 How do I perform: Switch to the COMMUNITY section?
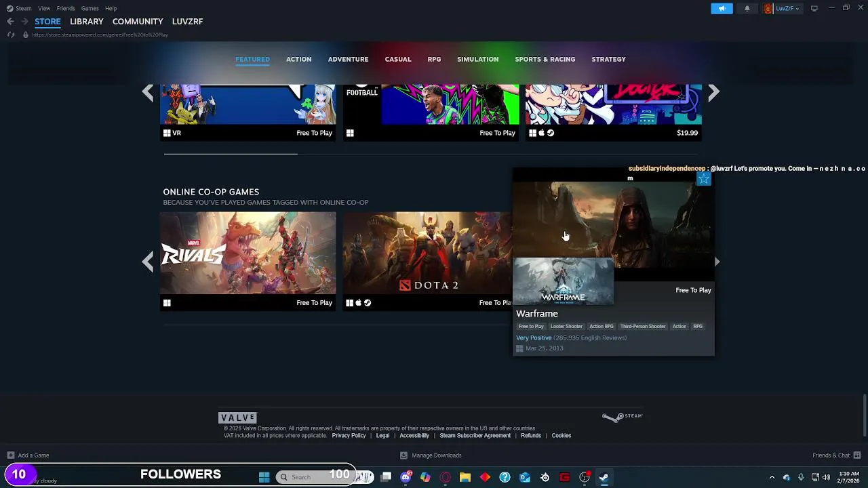pyautogui.click(x=138, y=21)
